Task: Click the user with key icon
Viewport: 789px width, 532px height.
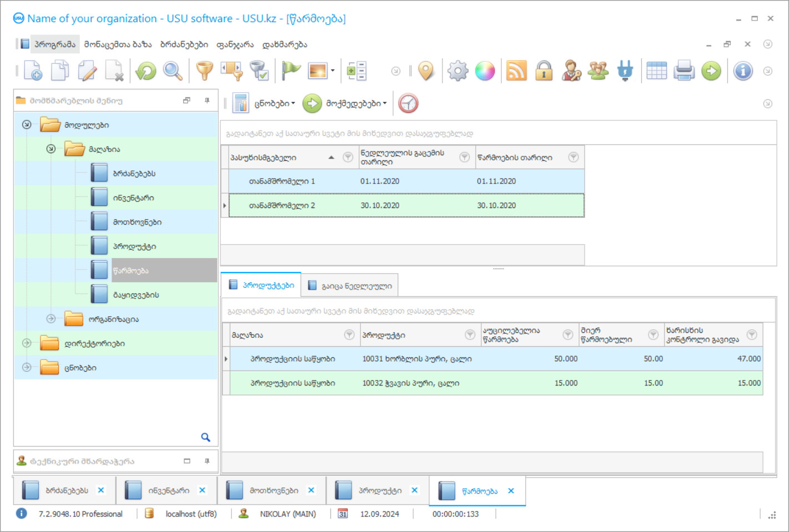Action: (x=571, y=71)
